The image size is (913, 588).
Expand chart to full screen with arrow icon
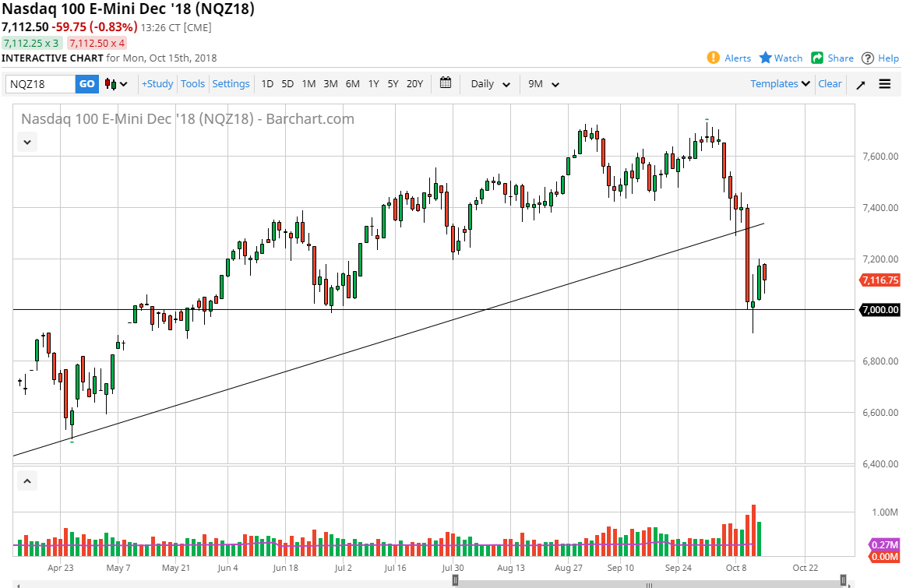point(860,83)
